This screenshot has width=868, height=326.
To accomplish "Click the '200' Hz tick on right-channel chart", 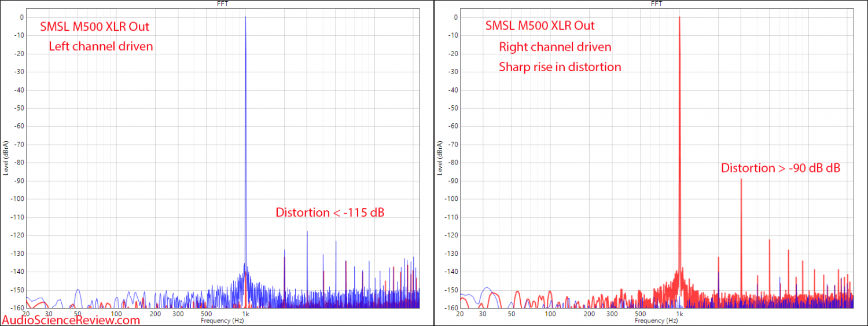I will click(x=589, y=314).
